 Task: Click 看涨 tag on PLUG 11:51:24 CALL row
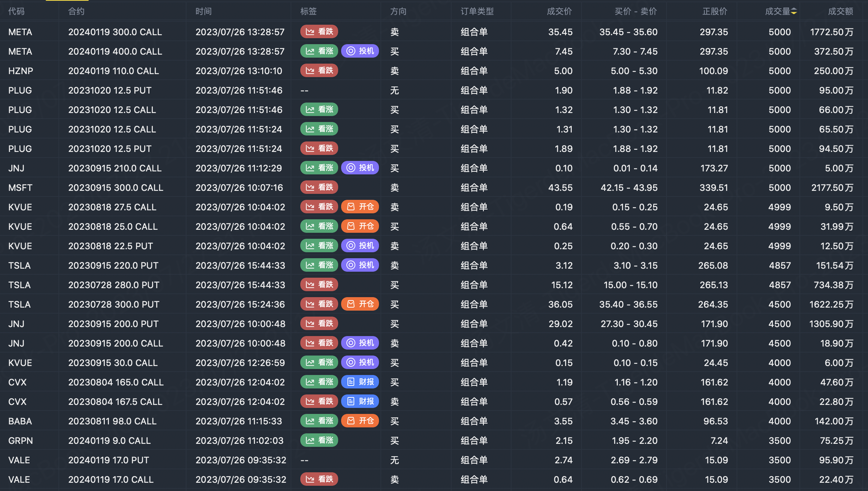tap(319, 129)
